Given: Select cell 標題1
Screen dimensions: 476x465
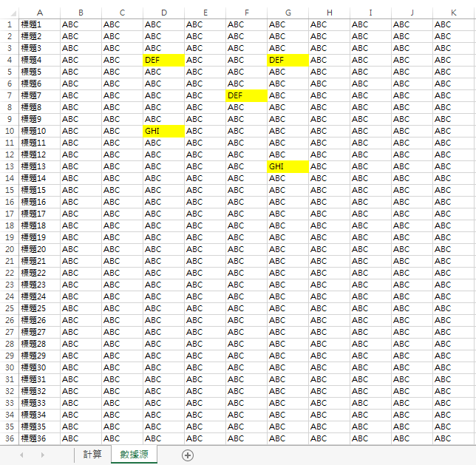Looking at the screenshot, I should (39, 24).
